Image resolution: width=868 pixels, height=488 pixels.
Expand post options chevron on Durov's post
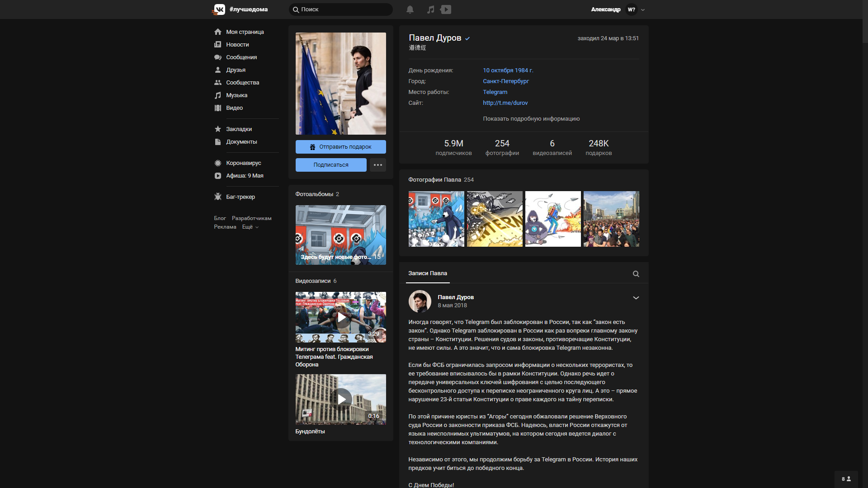click(636, 298)
